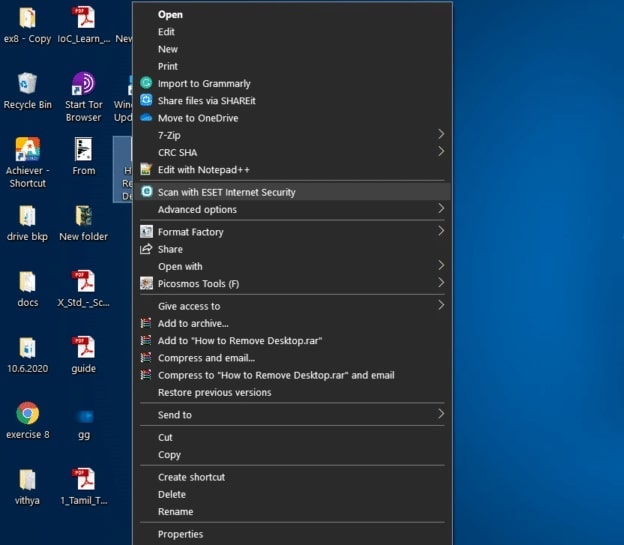The width and height of the screenshot is (624, 545).
Task: Choose Open from the context menu
Action: (292, 15)
